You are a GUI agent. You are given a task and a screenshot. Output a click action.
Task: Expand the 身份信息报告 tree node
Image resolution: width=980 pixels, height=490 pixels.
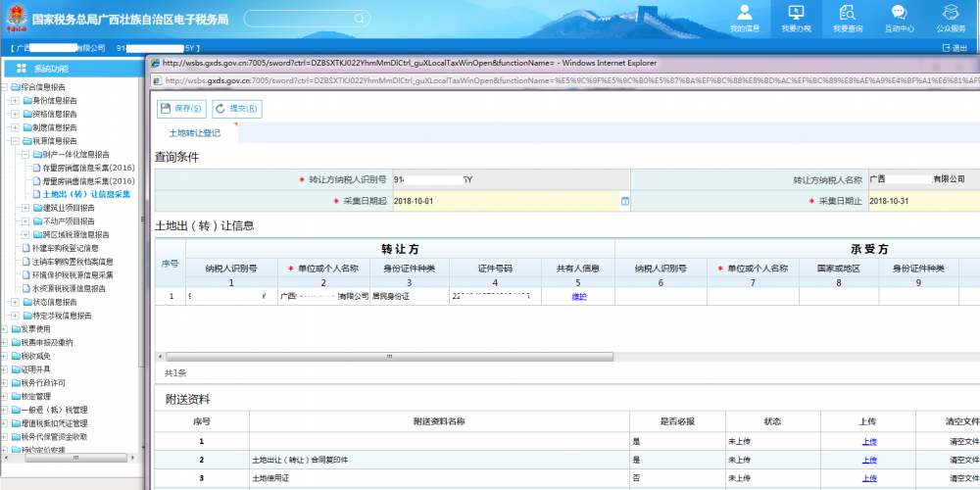(15, 100)
